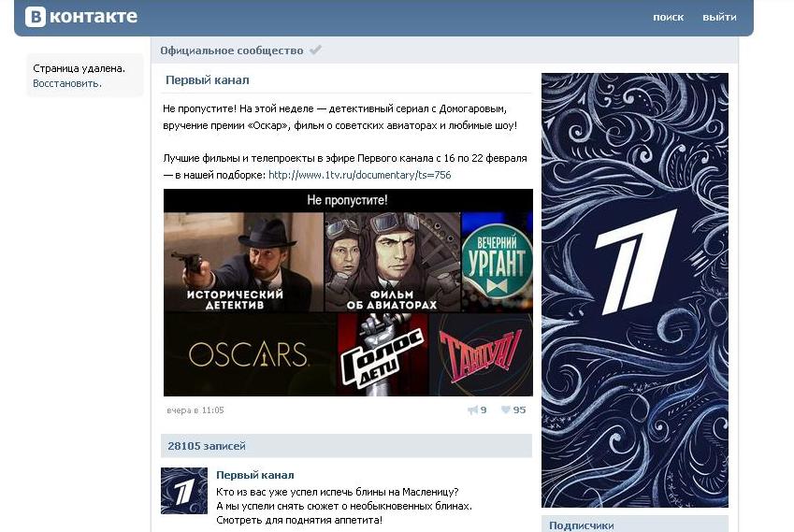
Task: Click the Oscars logo in collage
Action: point(250,353)
